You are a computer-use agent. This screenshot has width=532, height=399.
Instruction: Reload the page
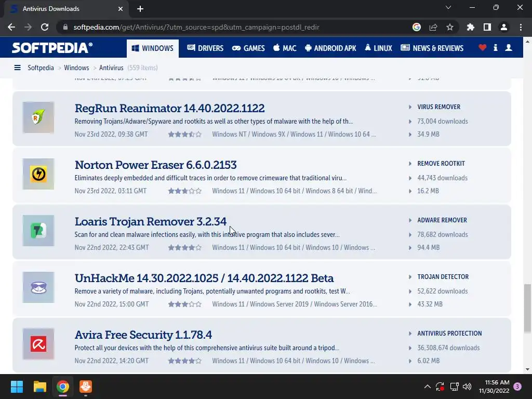point(45,27)
